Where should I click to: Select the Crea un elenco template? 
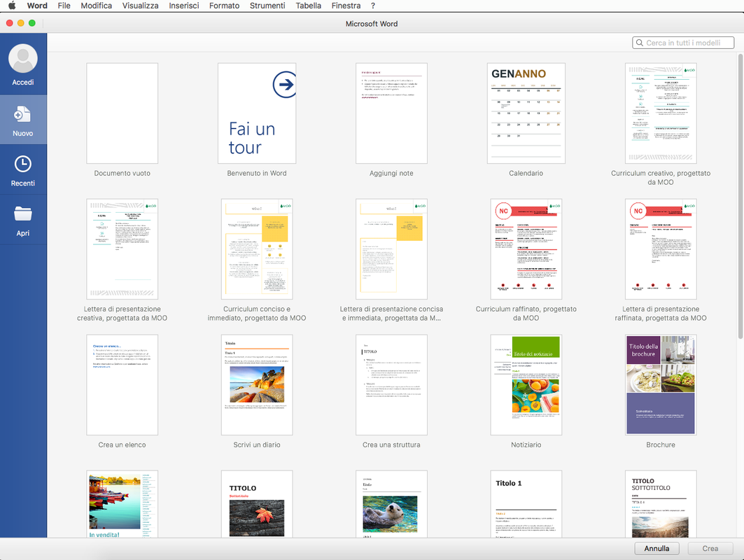[x=122, y=385]
